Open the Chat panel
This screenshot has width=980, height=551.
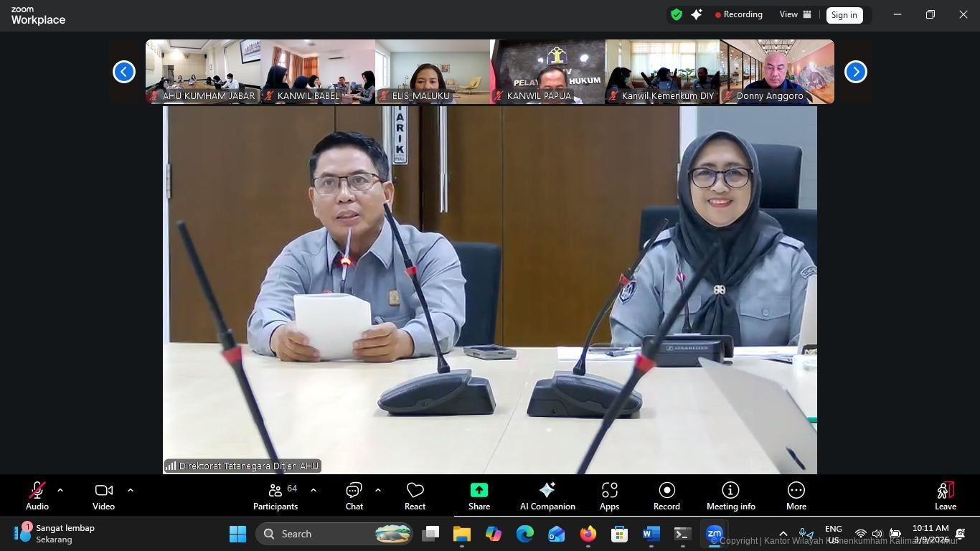point(354,496)
